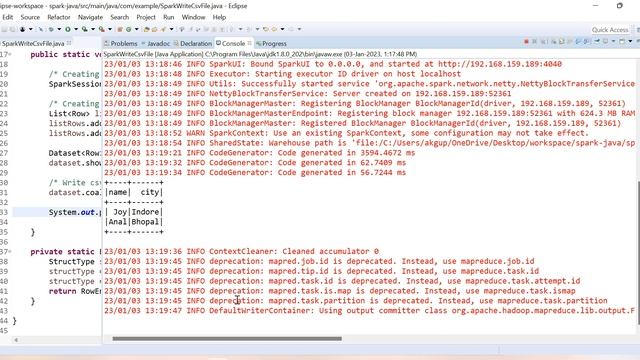Click the Open Console icon

[622, 42]
